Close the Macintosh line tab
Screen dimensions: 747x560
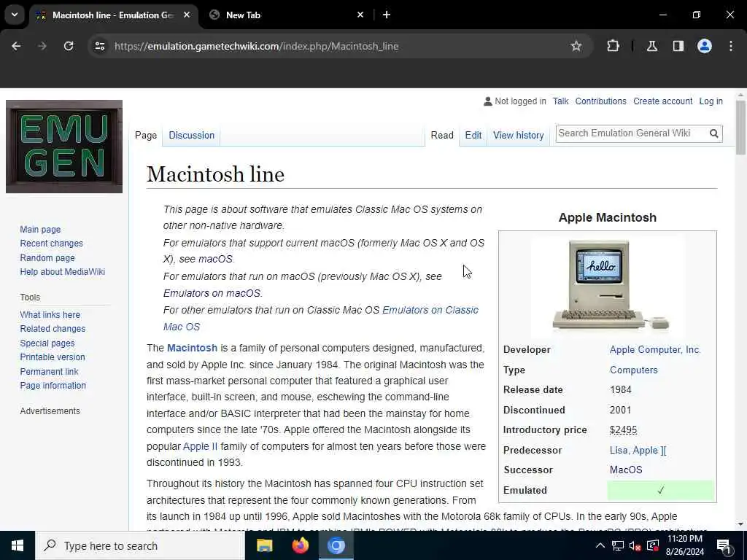pyautogui.click(x=187, y=15)
